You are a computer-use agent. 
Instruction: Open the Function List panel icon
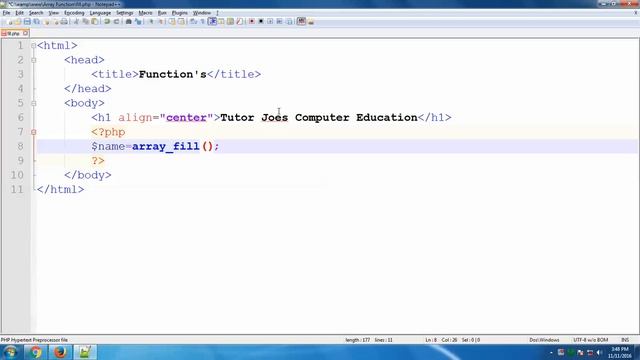coord(240,21)
